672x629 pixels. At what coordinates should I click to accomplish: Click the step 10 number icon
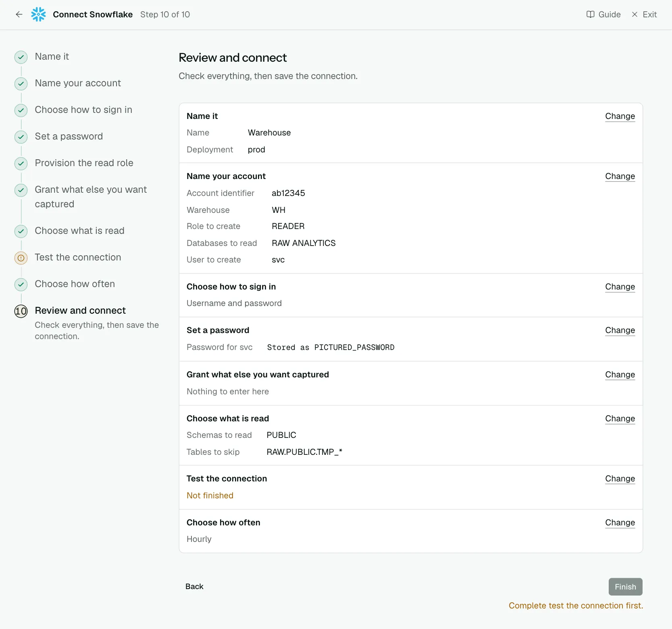pyautogui.click(x=21, y=311)
